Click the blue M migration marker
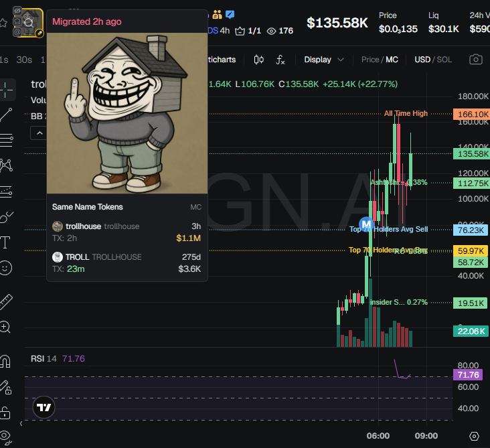 [x=366, y=224]
